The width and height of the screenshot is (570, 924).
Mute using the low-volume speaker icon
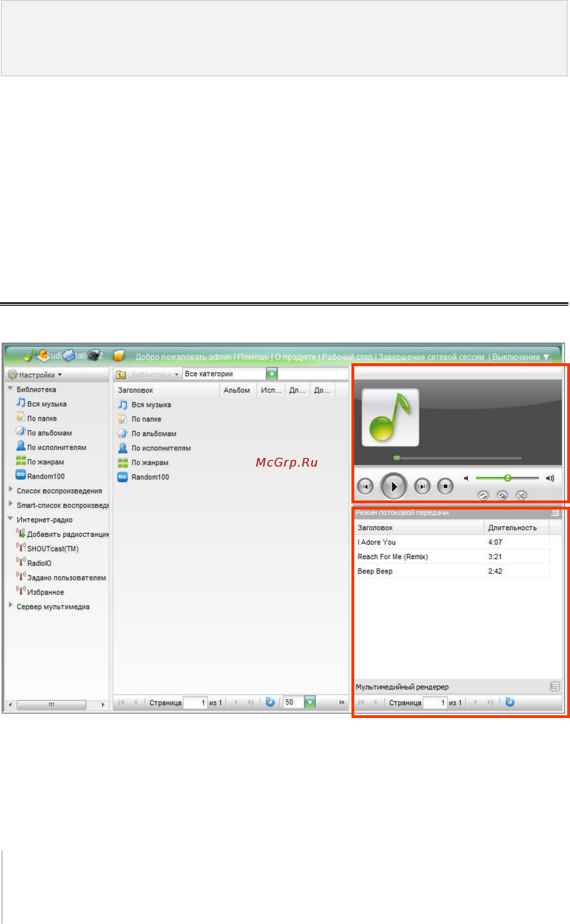point(466,478)
